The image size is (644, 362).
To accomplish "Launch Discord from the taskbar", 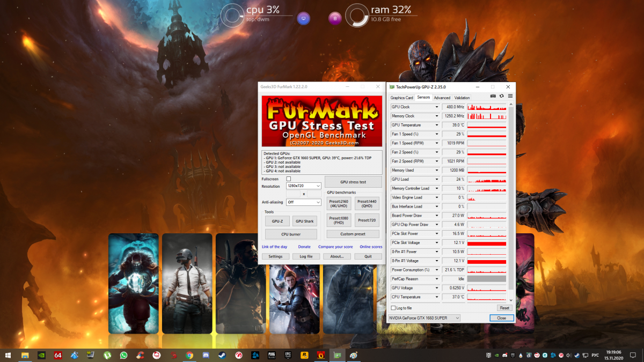I will [206, 355].
